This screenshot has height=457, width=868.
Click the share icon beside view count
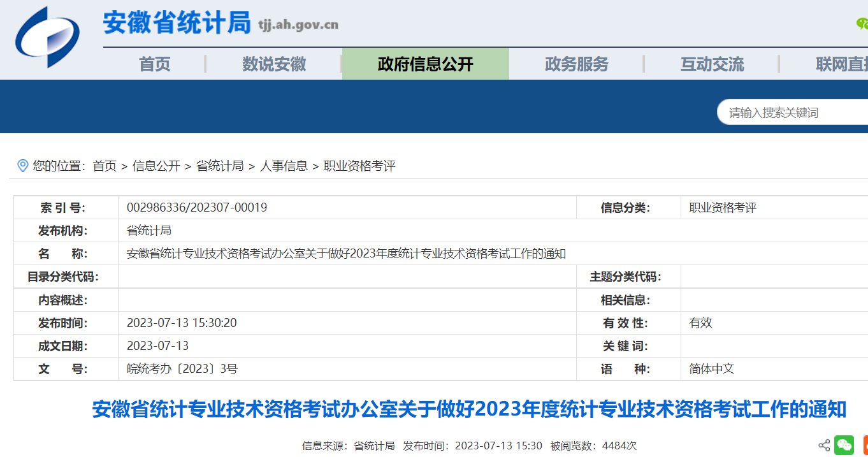pos(824,446)
